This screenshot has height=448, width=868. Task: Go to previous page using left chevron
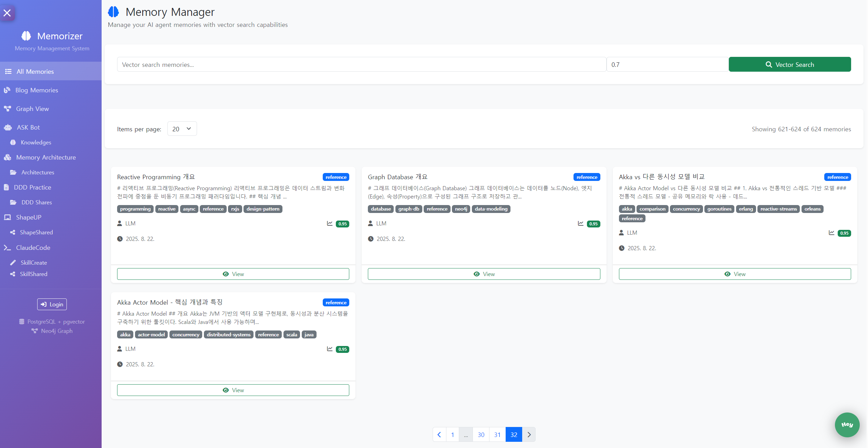coord(439,435)
